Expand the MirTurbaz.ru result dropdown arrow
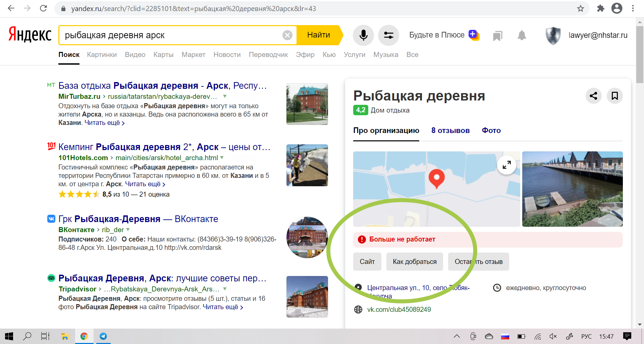Screen dimensions: 644x344 (225, 96)
